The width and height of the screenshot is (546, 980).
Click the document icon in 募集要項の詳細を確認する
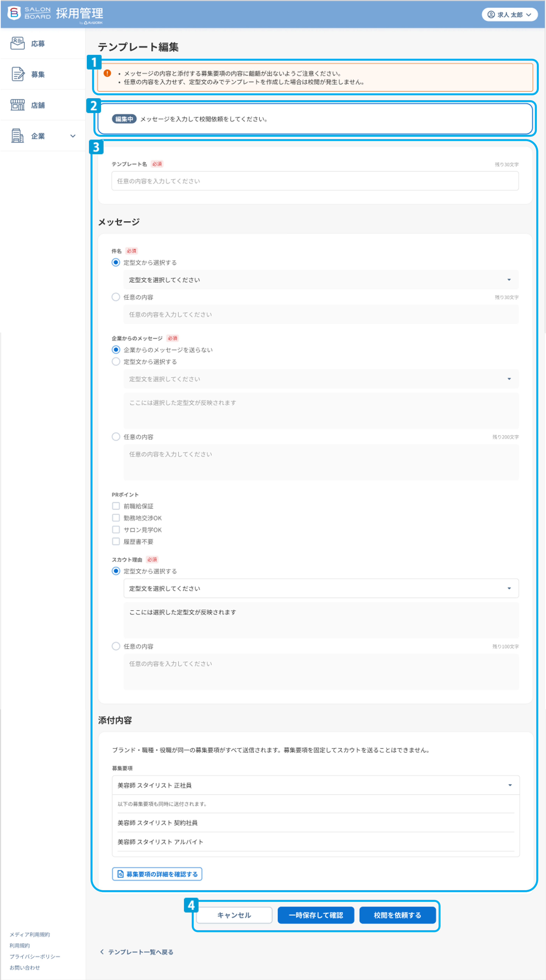[x=120, y=874]
